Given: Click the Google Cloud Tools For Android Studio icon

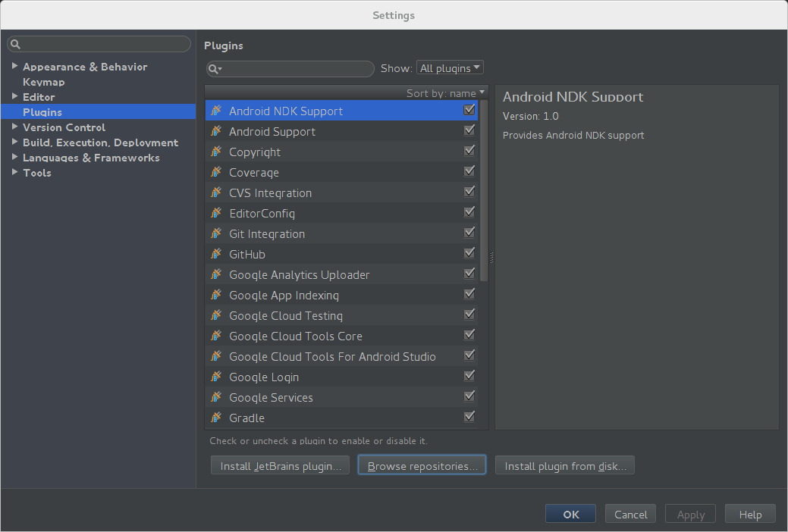Looking at the screenshot, I should (216, 356).
